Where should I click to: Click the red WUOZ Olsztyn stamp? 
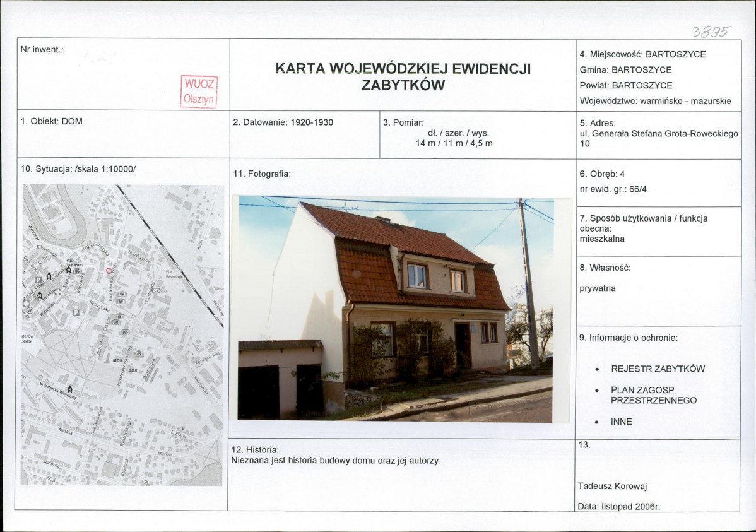199,91
